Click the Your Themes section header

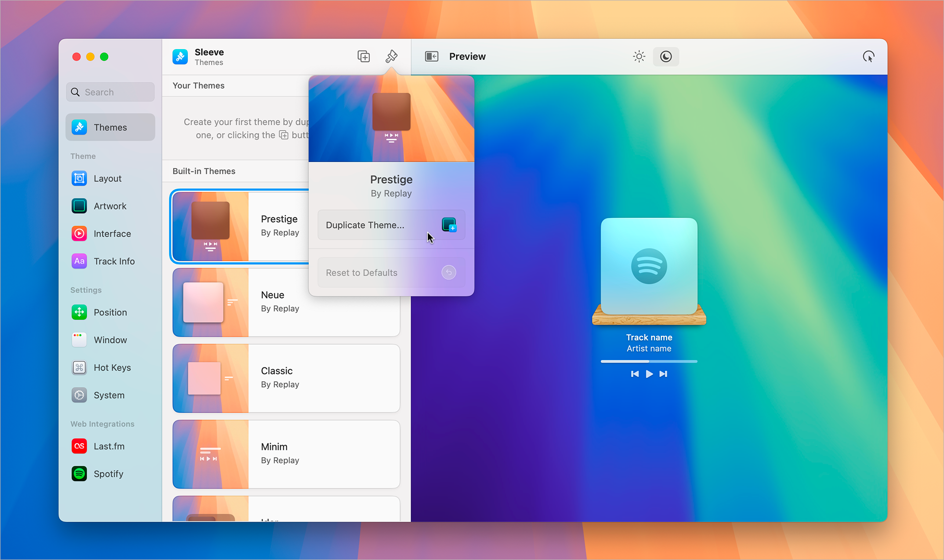point(199,85)
